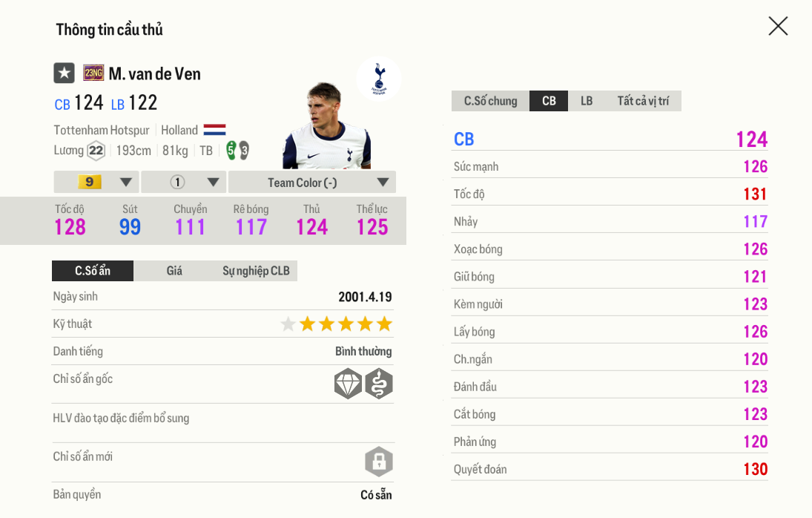Select the C.Số chung stats tab
The width and height of the screenshot is (812, 518).
(490, 101)
